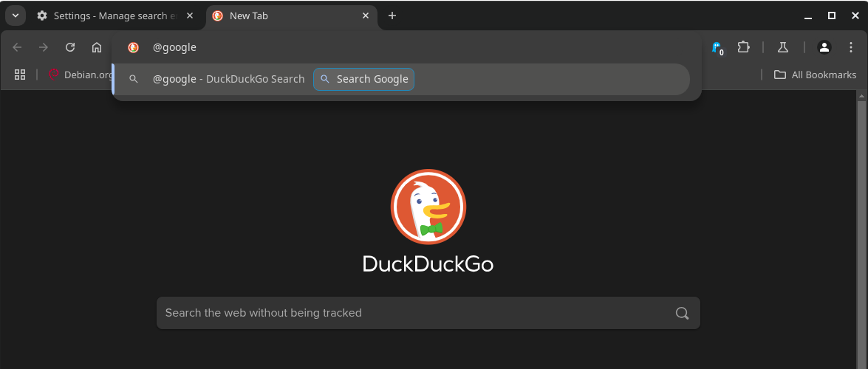
Task: Open Chrome Labs flask icon
Action: tap(783, 47)
